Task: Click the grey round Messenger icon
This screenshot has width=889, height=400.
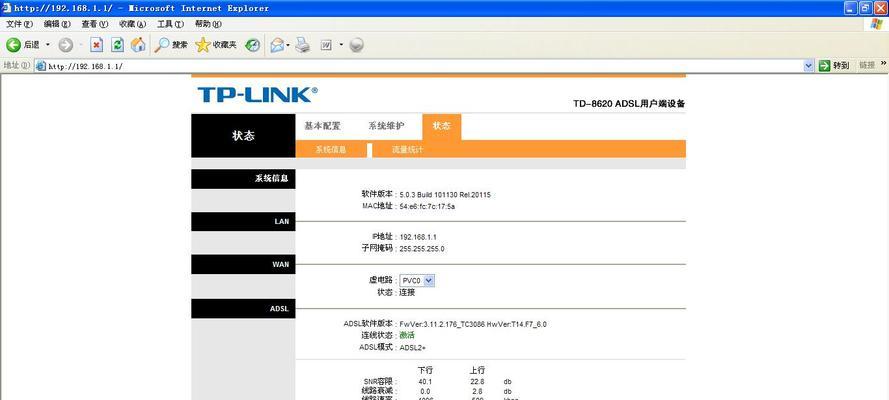Action: (356, 45)
